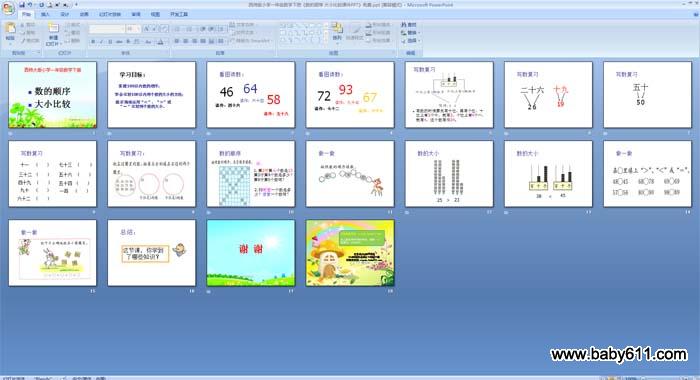Click the Save icon in quick access toolbar
Viewport: 700px width, 380px height.
[x=21, y=4]
